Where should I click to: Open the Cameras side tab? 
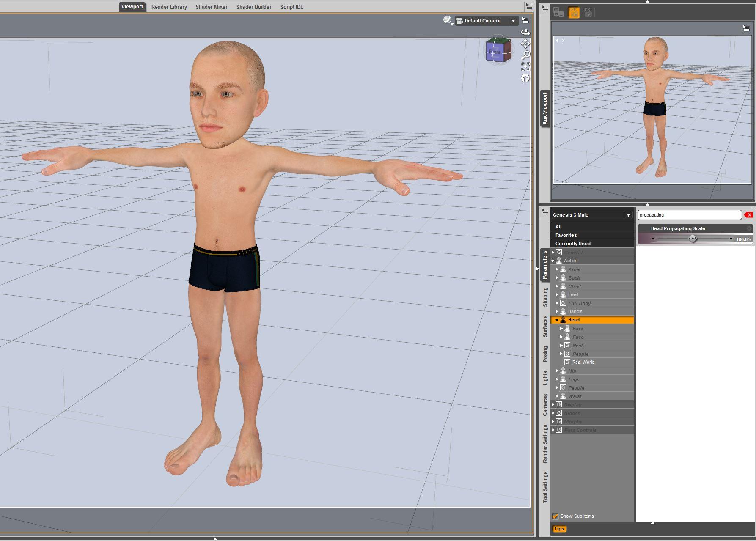click(x=545, y=405)
